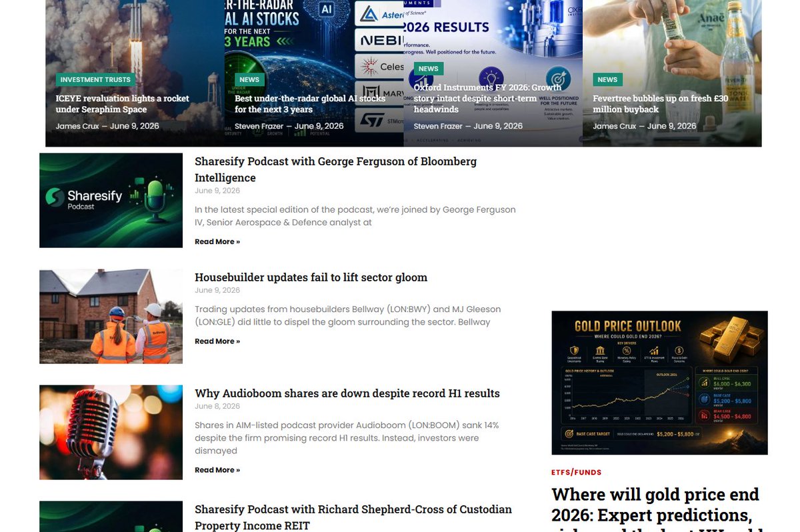The width and height of the screenshot is (800, 532).
Task: Click the ETFS/FUNDS category label
Action: (x=577, y=472)
